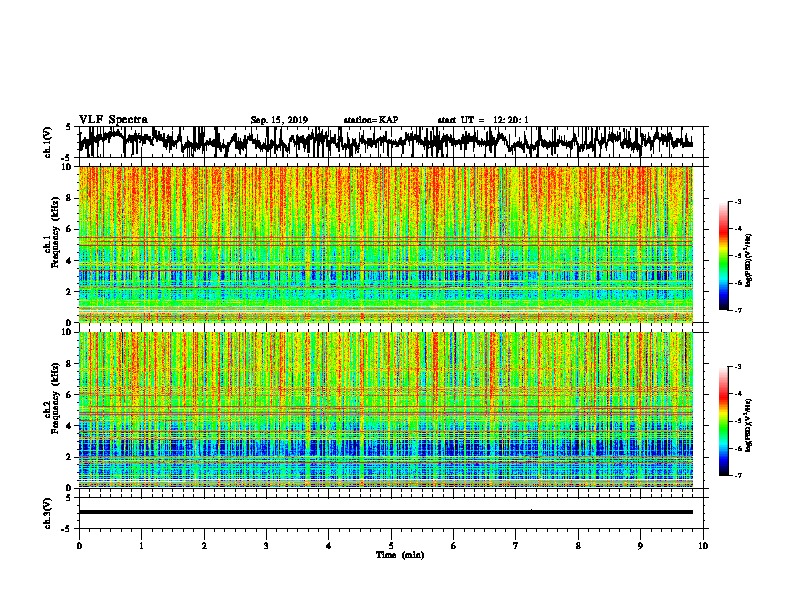Screen dimensions: 792x612
Task: Click the 'Time (min)' axis title
Action: [x=400, y=555]
